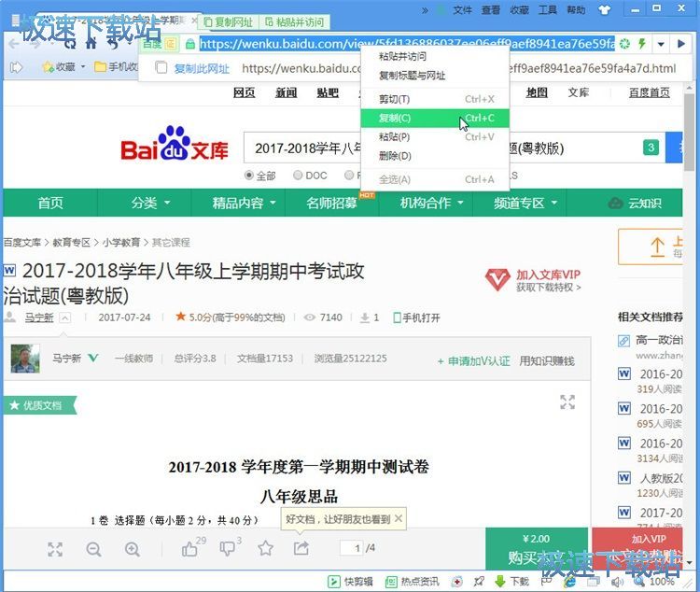Click the zoom out magnifier icon

click(93, 549)
